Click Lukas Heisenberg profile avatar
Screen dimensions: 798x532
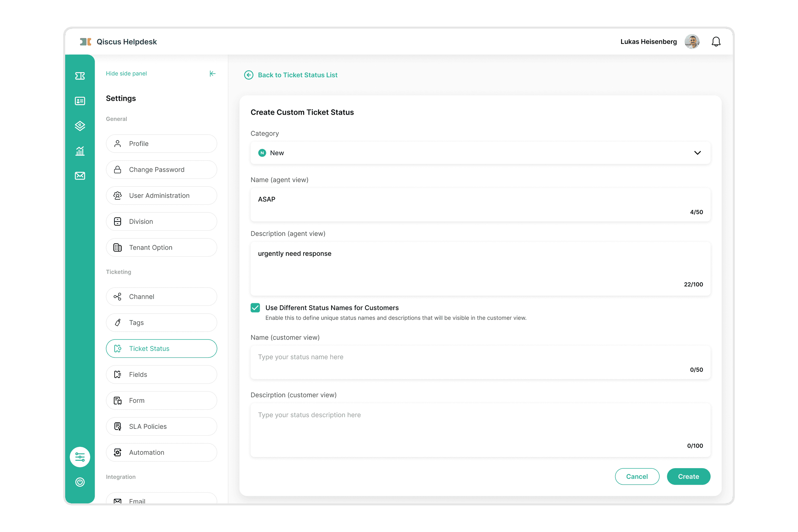click(692, 42)
